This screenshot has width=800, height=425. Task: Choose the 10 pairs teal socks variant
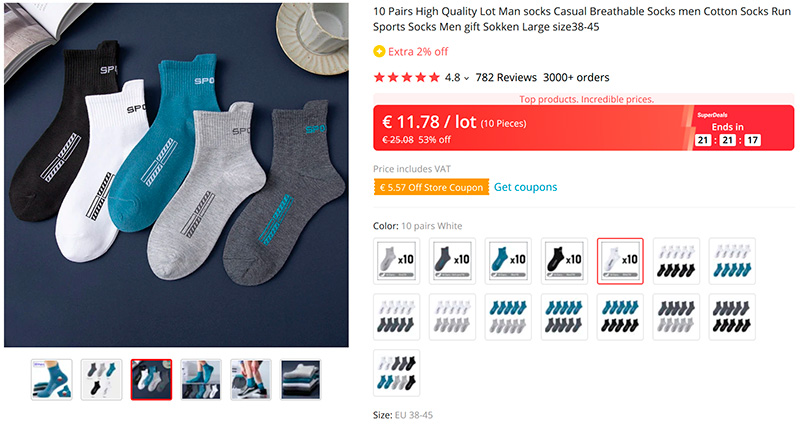(x=508, y=261)
